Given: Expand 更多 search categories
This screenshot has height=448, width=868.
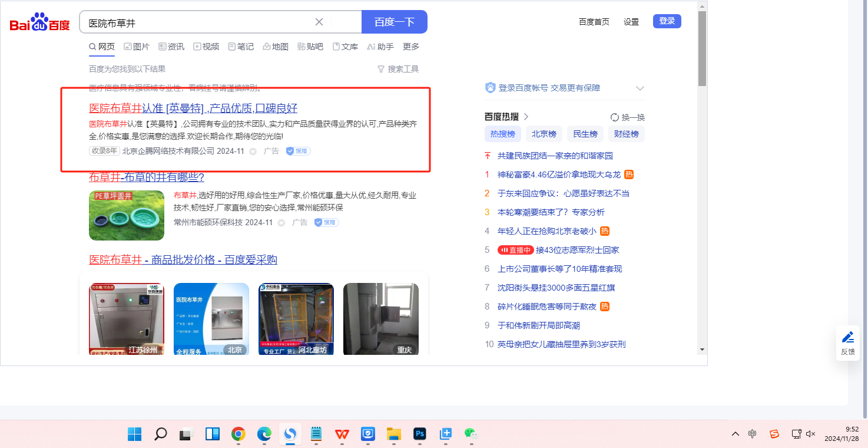Looking at the screenshot, I should [x=411, y=47].
